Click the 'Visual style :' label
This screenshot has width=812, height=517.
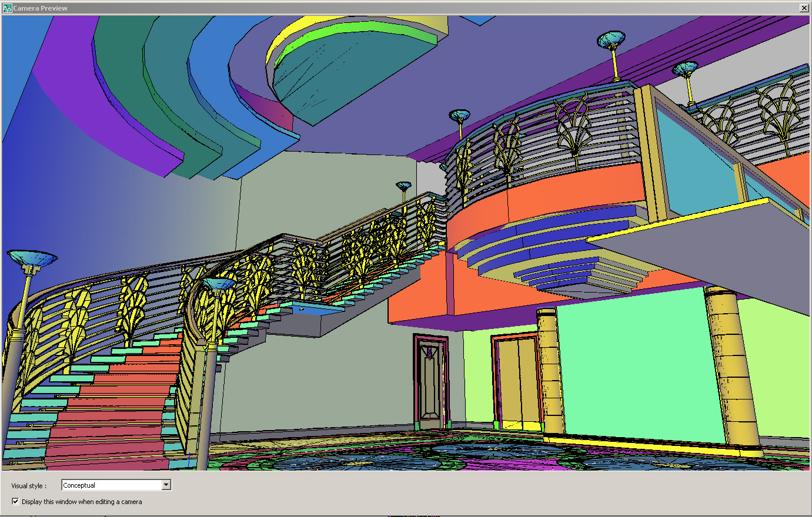click(x=28, y=486)
